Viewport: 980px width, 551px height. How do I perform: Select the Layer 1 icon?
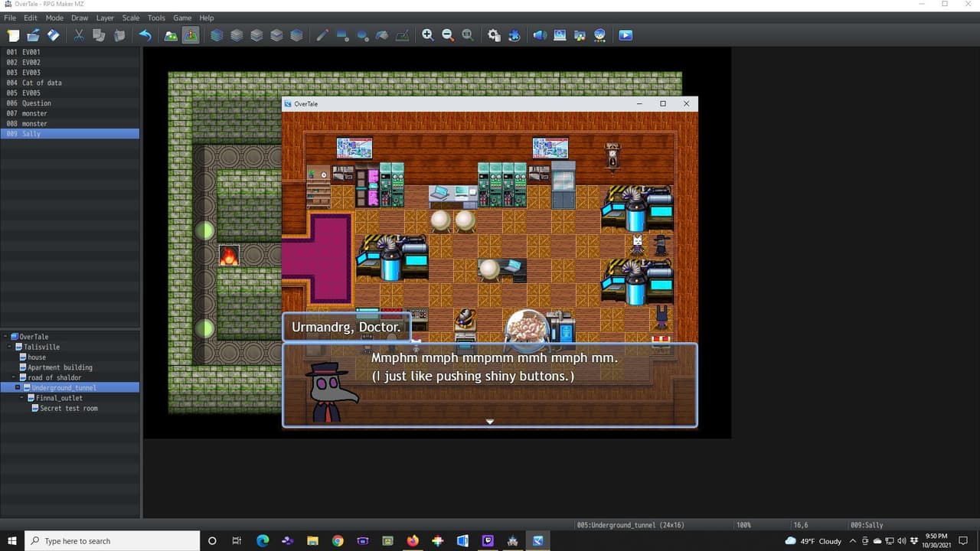[x=237, y=35]
